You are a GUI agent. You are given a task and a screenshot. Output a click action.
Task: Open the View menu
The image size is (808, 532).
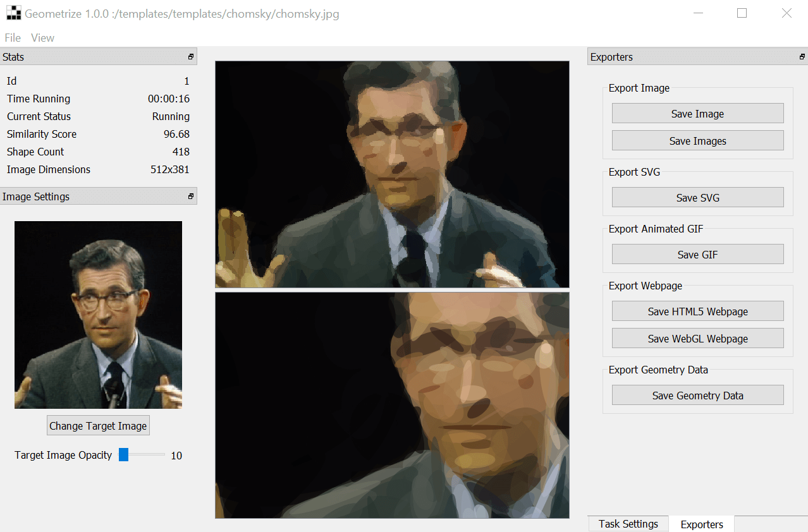42,38
